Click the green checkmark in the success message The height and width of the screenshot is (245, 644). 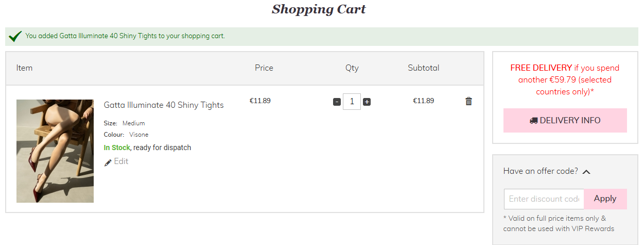[15, 36]
